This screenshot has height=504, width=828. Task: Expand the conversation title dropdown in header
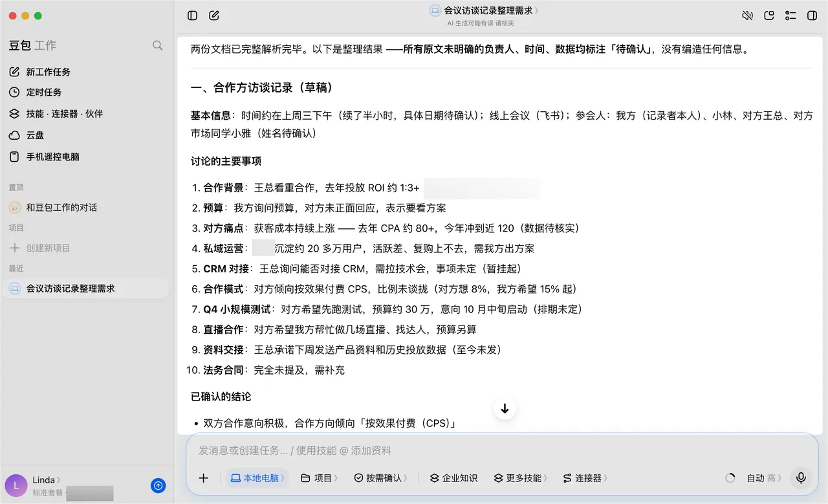(x=485, y=10)
